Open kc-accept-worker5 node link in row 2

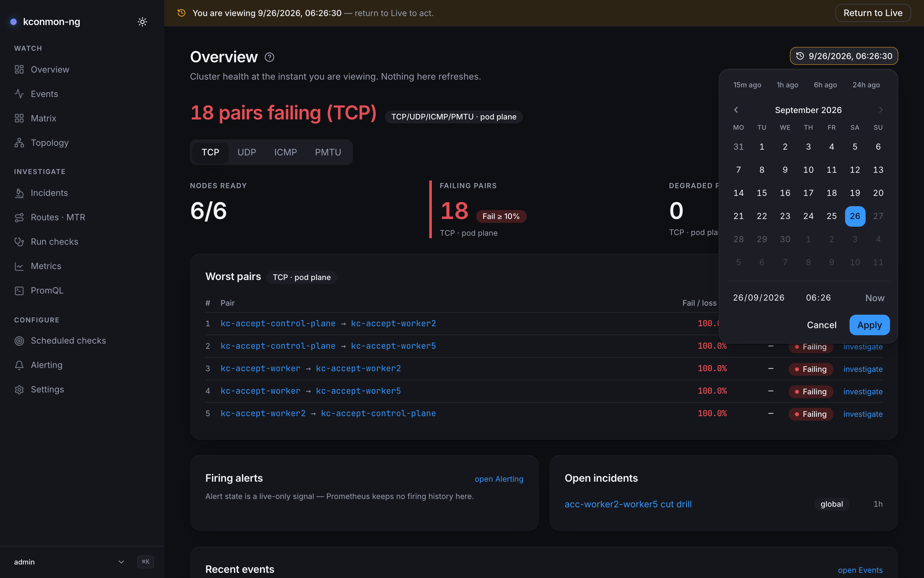coord(393,346)
